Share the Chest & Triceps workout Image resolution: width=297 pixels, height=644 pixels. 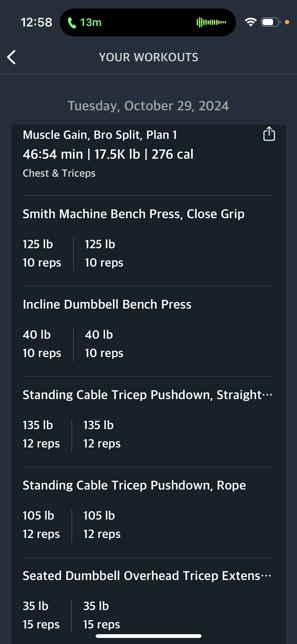tap(269, 134)
